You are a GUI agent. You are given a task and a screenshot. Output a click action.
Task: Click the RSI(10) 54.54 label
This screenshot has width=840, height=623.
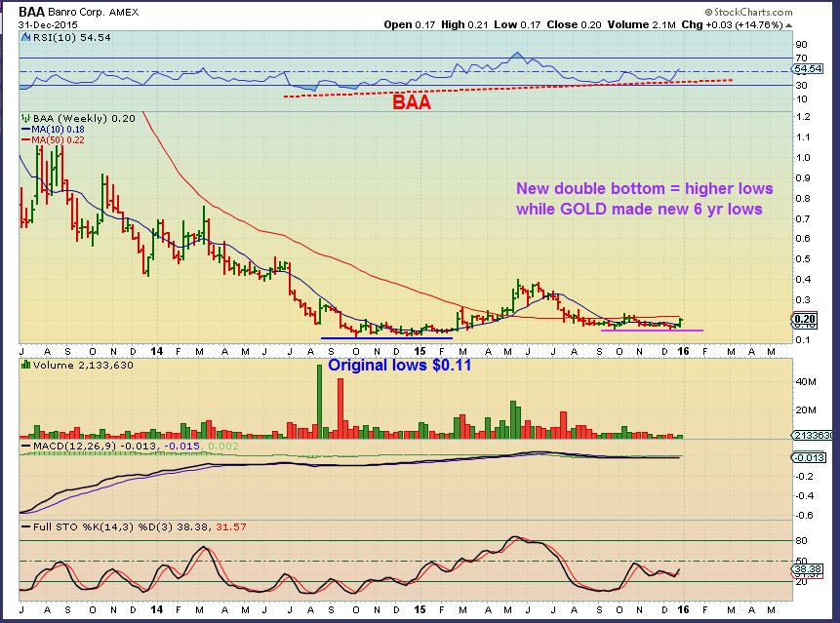[72, 37]
